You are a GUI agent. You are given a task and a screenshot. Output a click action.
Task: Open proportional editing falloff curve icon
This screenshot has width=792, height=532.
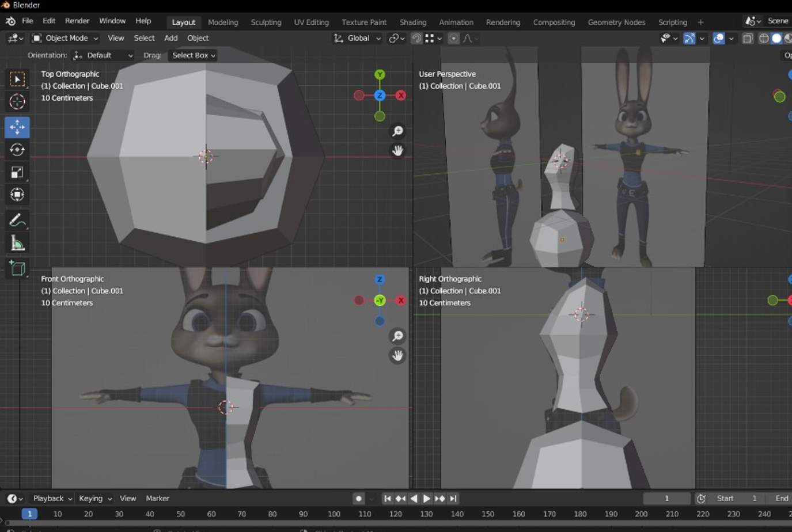tap(471, 38)
